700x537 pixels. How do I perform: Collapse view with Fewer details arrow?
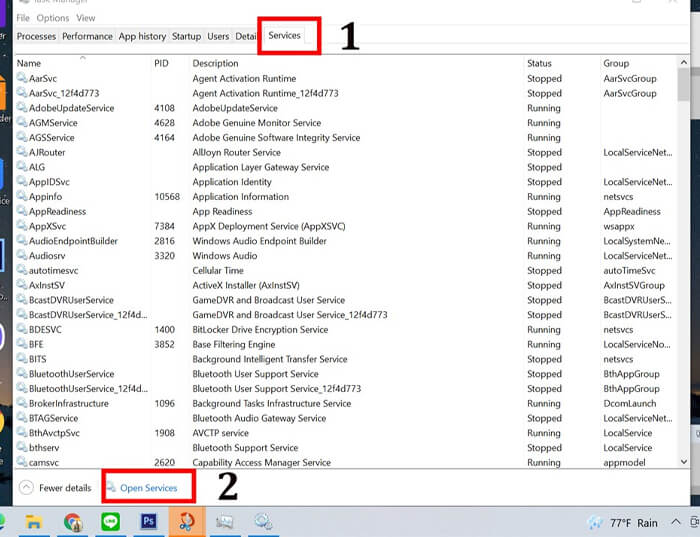[x=26, y=487]
